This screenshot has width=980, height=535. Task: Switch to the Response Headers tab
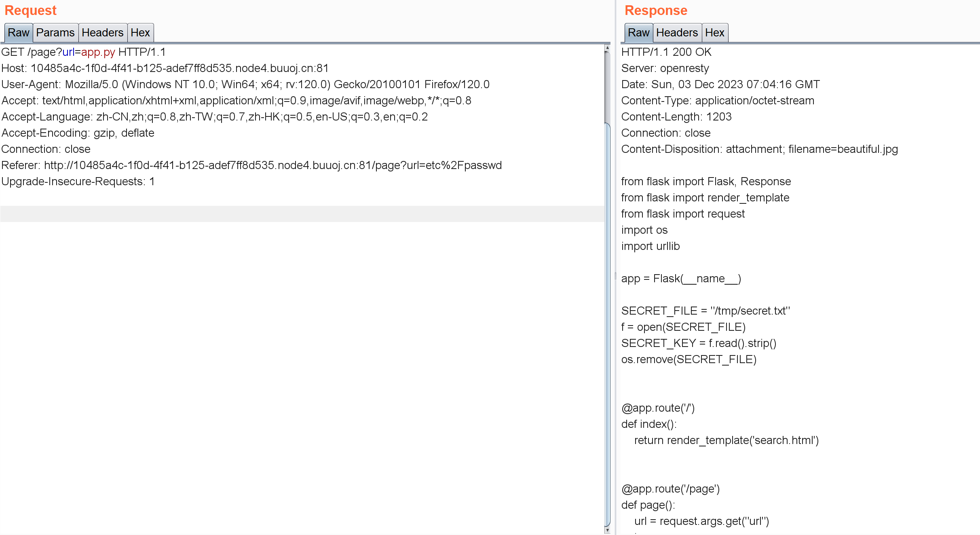coord(677,33)
